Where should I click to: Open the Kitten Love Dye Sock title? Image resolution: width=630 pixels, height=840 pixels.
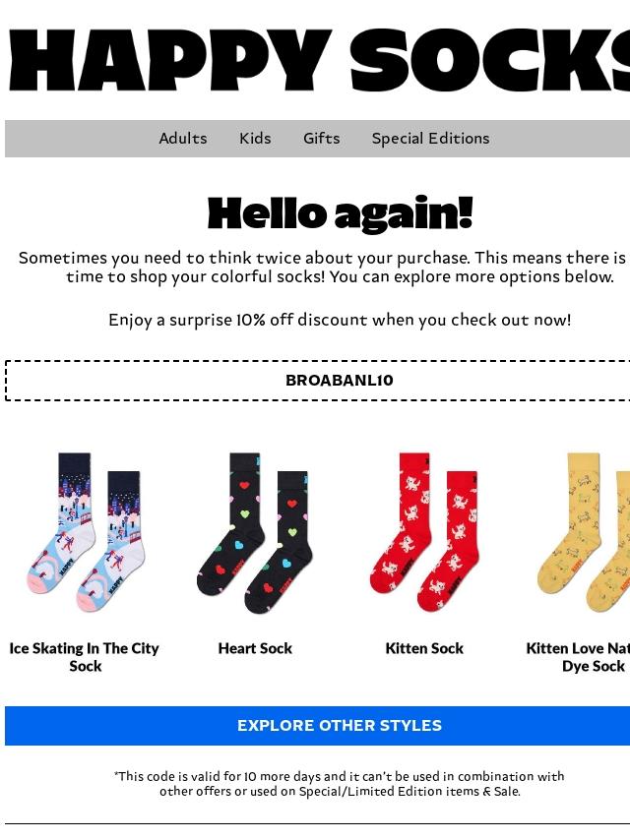point(578,657)
